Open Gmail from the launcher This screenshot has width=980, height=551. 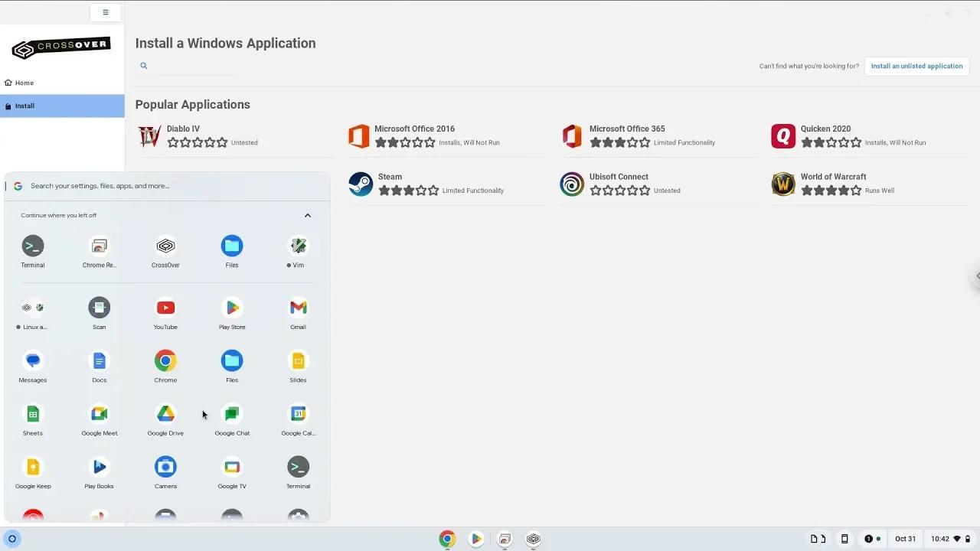[298, 307]
